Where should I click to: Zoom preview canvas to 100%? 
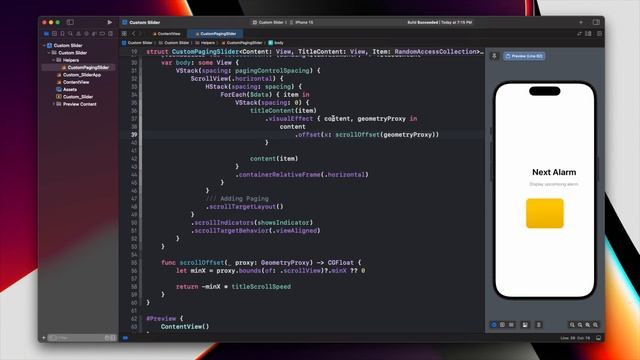click(580, 325)
